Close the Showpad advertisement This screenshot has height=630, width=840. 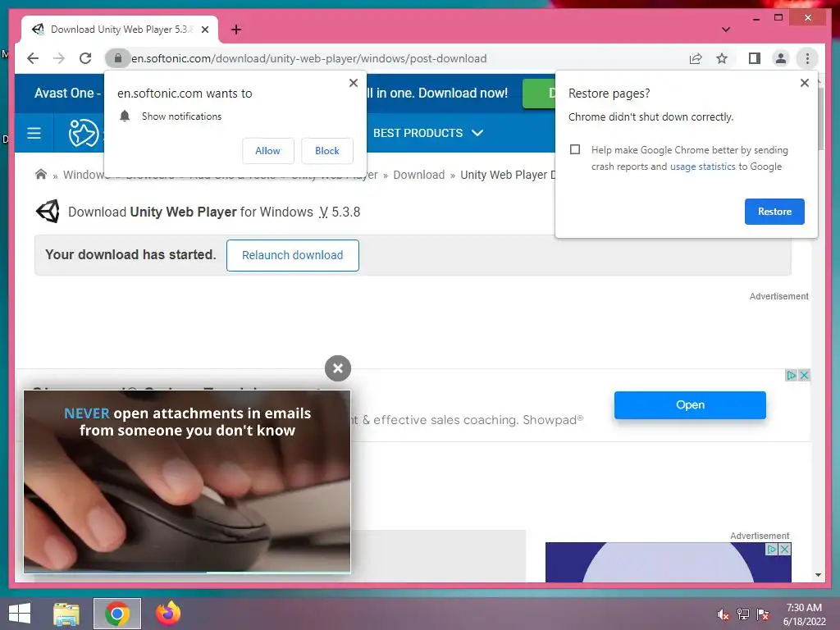pos(804,375)
